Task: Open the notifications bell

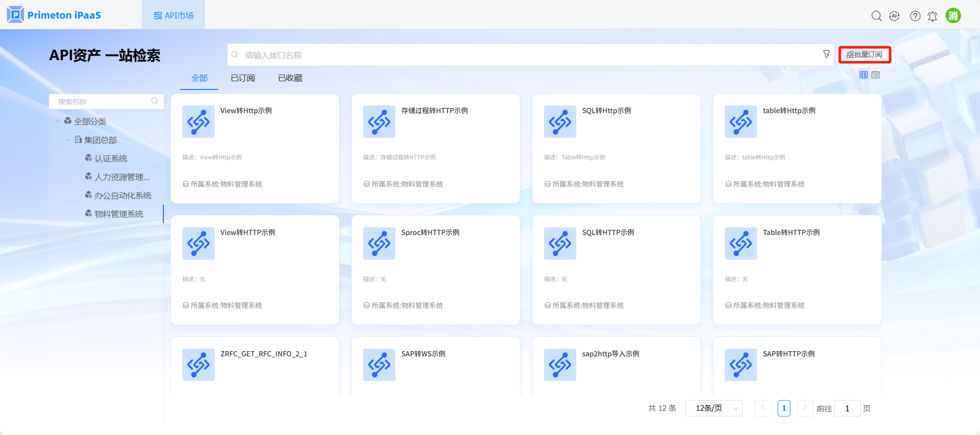Action: [932, 16]
